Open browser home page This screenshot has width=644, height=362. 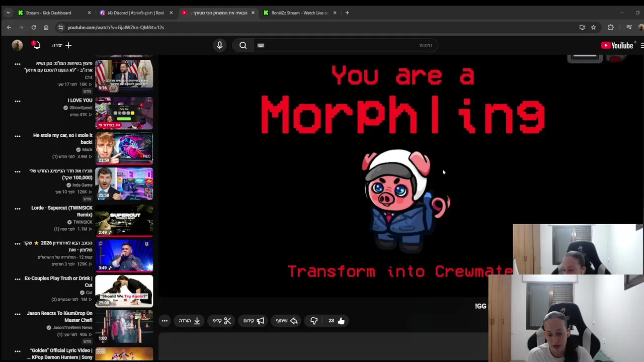(x=46, y=27)
